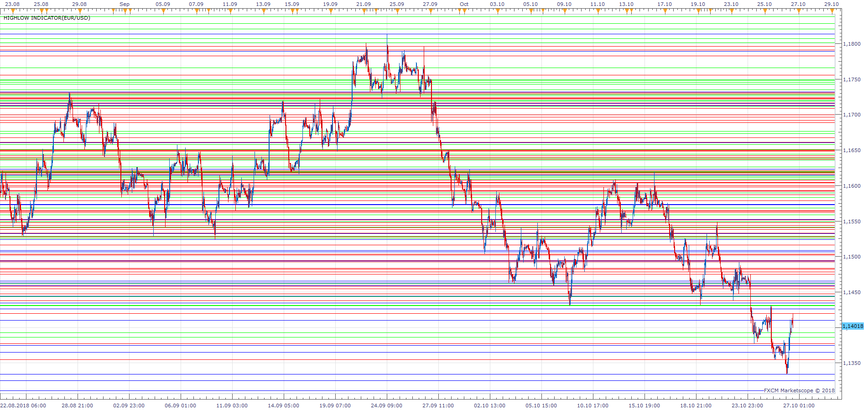Click the 1,1450 price level label
Image resolution: width=868 pixels, height=411 pixels.
[x=852, y=292]
